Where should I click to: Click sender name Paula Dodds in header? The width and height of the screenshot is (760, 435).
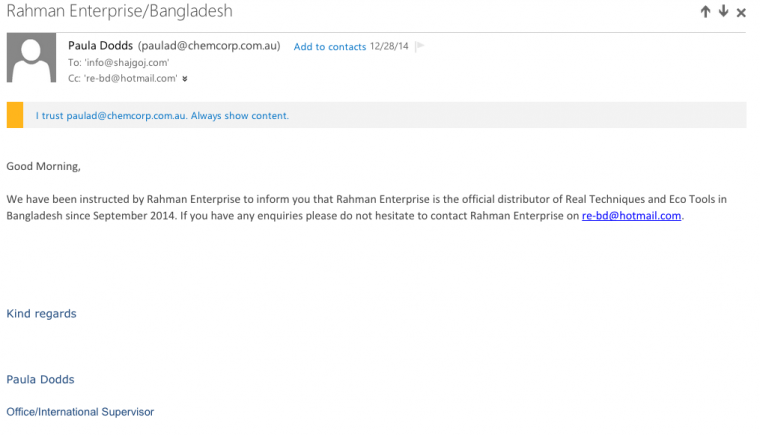101,46
